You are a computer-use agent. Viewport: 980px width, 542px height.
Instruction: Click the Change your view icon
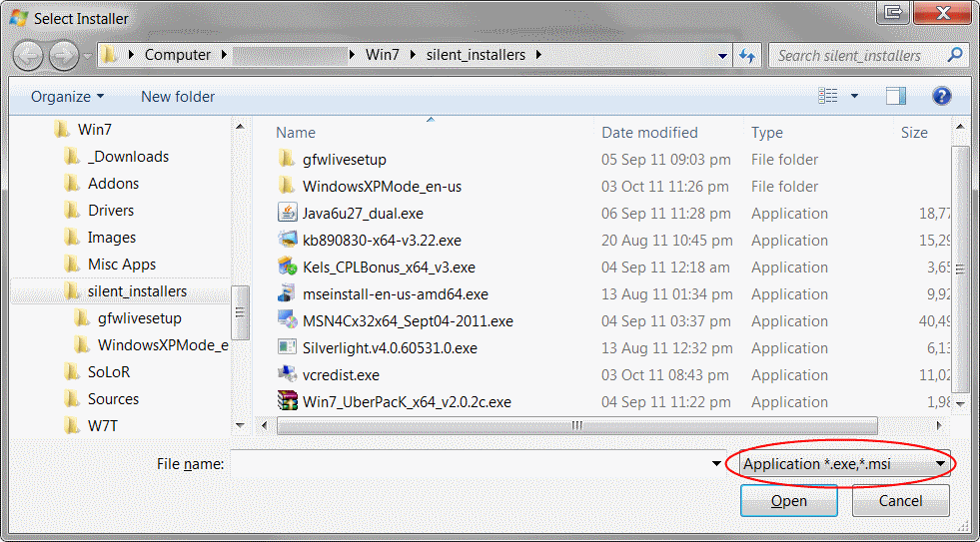[x=828, y=96]
